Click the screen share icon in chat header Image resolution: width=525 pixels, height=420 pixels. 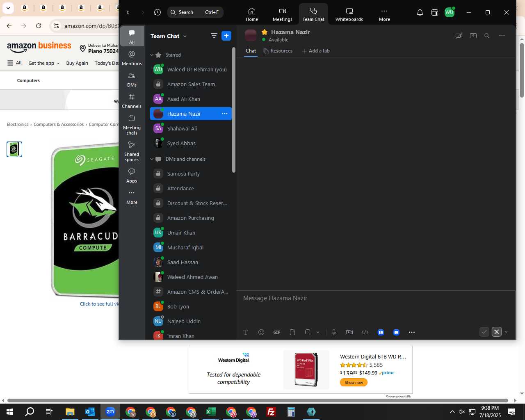[x=473, y=36]
